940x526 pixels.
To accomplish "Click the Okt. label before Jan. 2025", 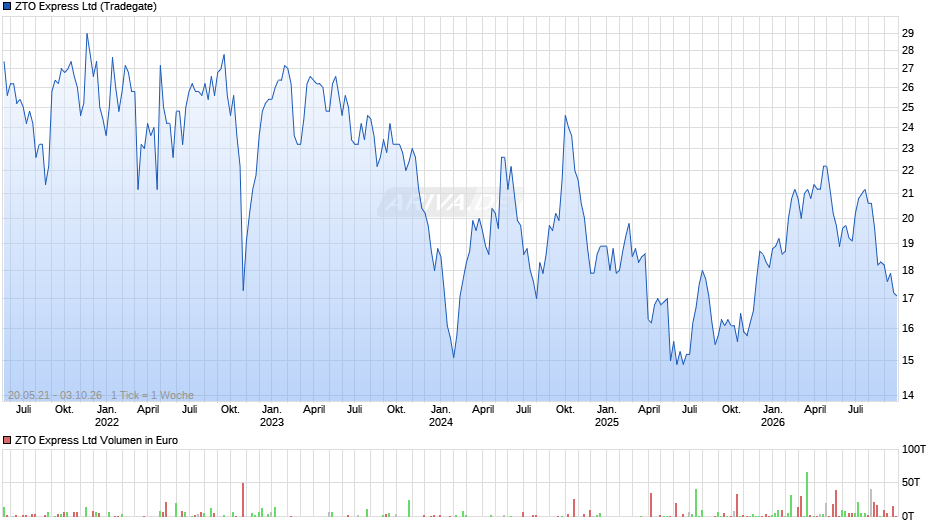I will click(565, 409).
